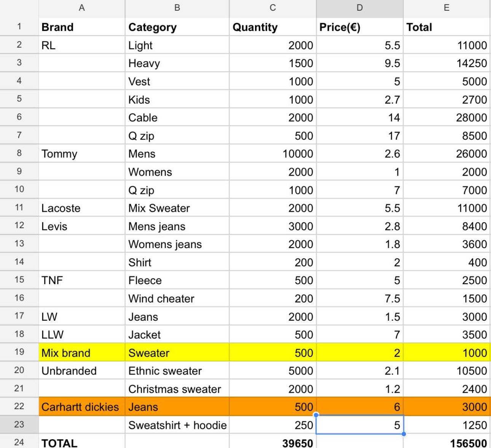Image resolution: width=491 pixels, height=448 pixels.
Task: Click the select-all corner box
Action: 19,8
